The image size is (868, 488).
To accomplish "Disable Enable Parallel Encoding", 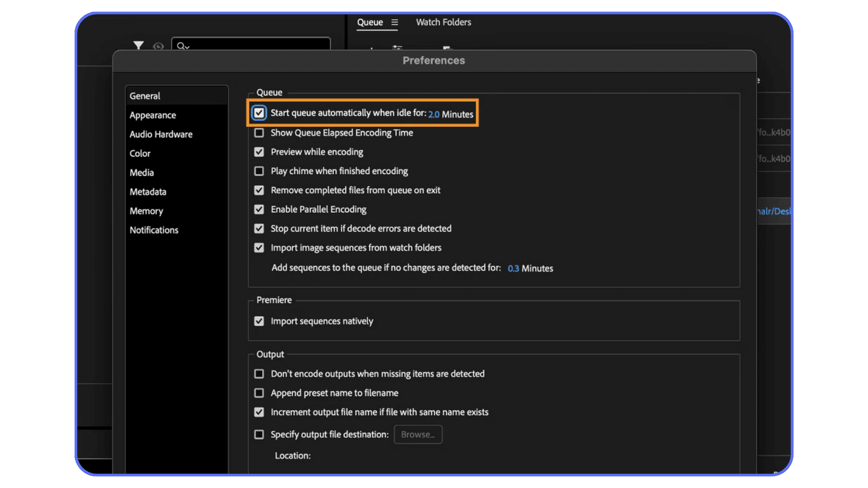I will 259,209.
